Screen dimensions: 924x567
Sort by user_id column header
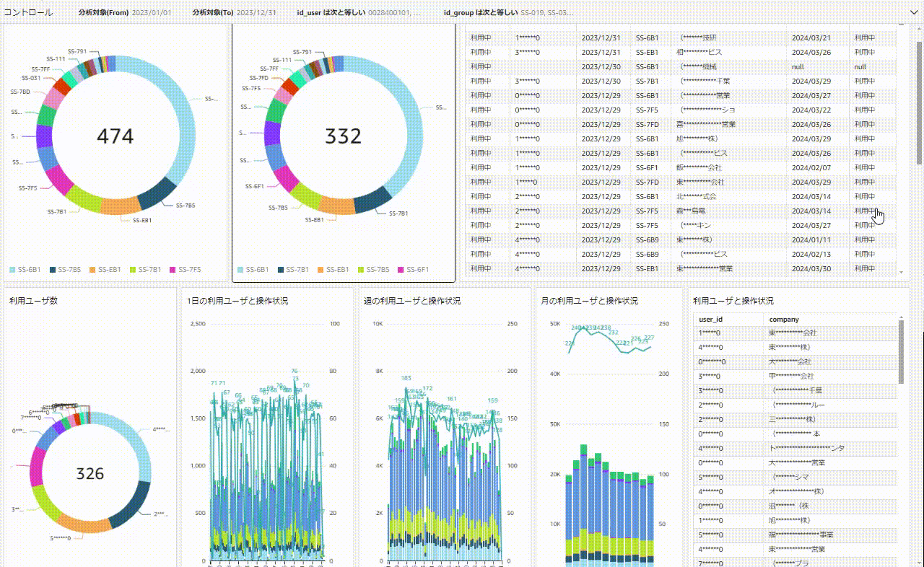[x=711, y=319]
